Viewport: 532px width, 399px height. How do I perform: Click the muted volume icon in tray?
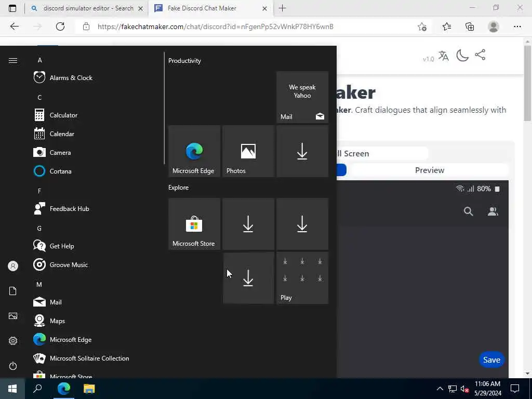click(465, 389)
